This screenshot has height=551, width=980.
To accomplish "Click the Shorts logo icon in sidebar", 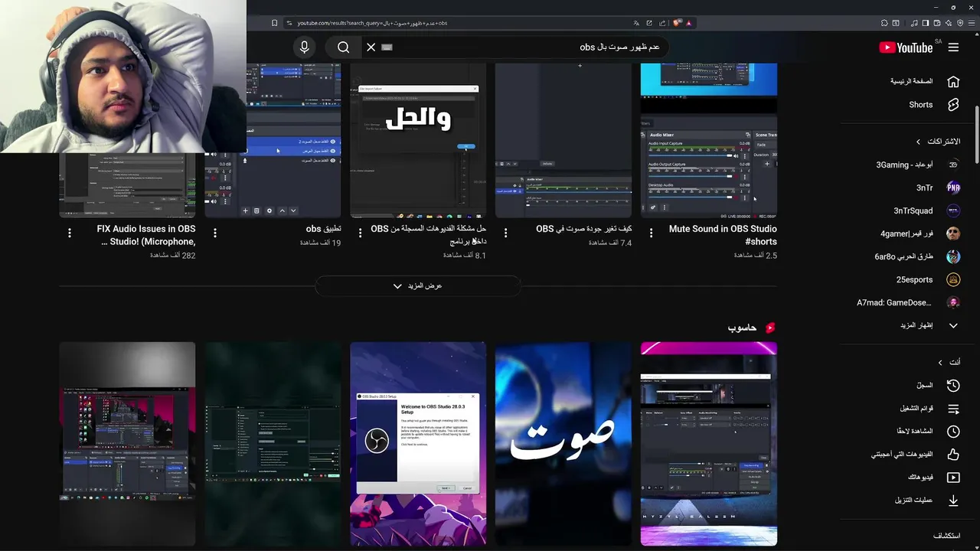I will [x=953, y=105].
